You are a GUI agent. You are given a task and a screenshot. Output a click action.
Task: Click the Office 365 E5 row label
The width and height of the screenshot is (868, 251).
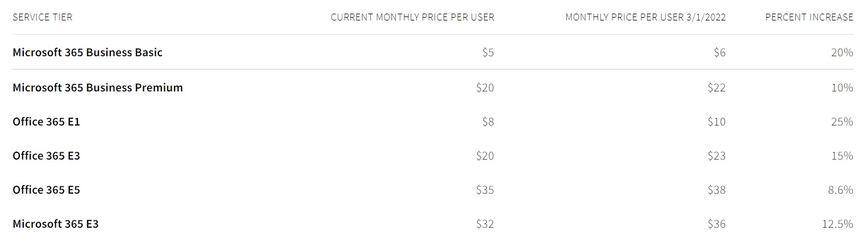point(47,190)
